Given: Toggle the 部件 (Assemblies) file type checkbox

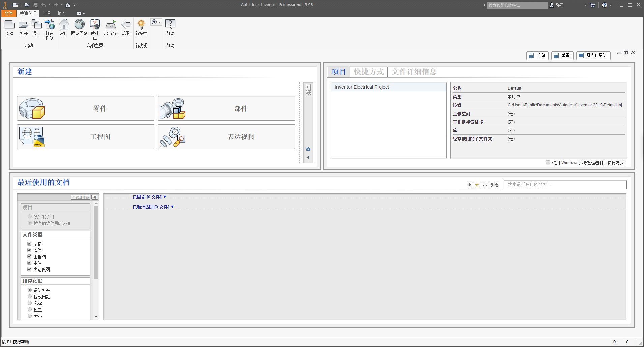Looking at the screenshot, I should pyautogui.click(x=29, y=250).
